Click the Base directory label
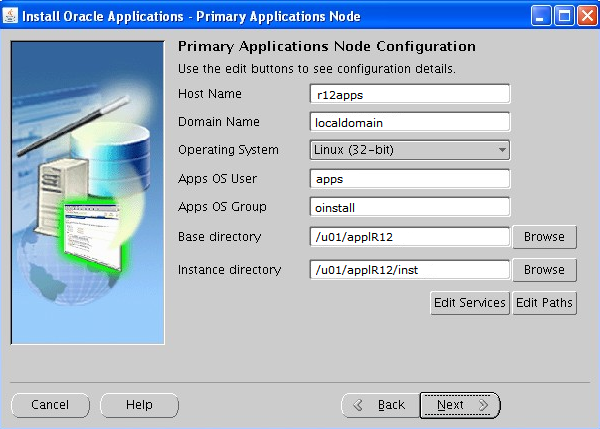600x429 pixels. (x=219, y=237)
